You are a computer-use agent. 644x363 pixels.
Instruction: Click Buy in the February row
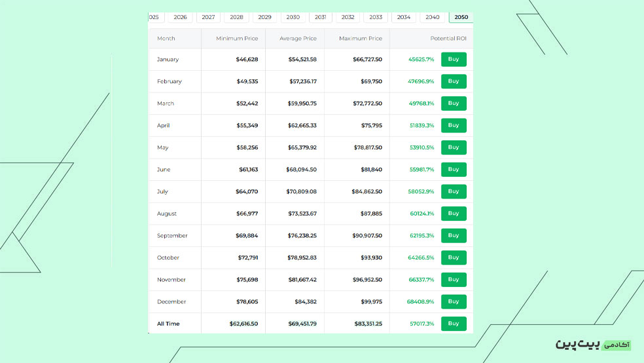click(454, 81)
